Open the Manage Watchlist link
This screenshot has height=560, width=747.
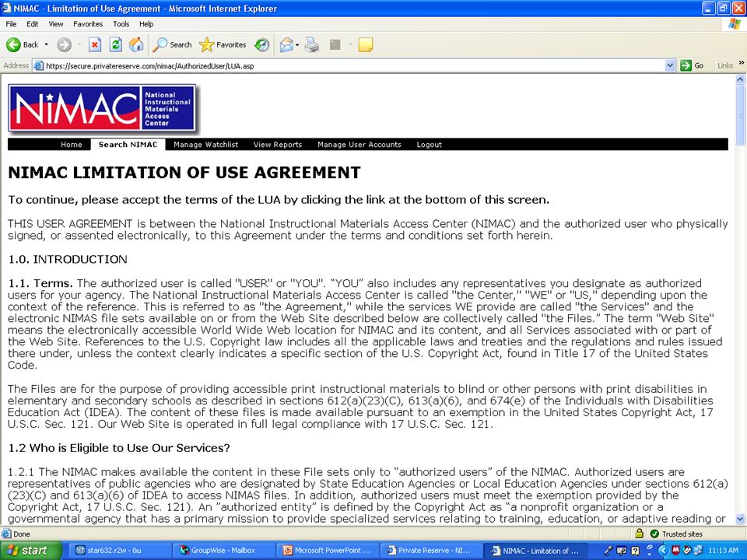click(x=205, y=145)
